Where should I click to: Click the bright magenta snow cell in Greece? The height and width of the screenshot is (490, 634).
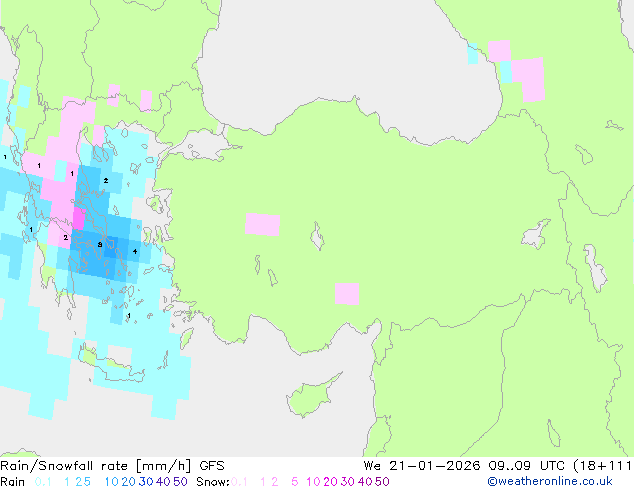[78, 219]
